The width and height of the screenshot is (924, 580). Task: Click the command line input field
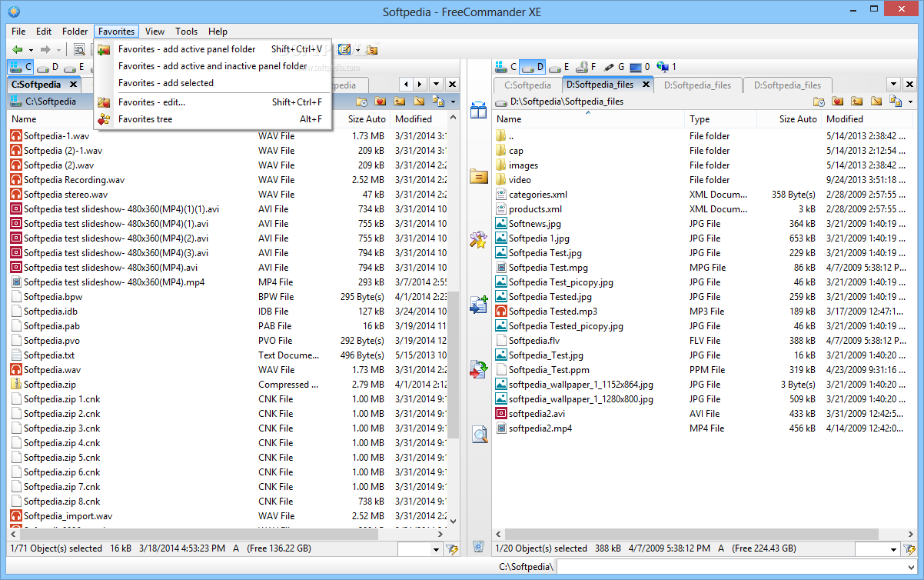click(x=738, y=567)
